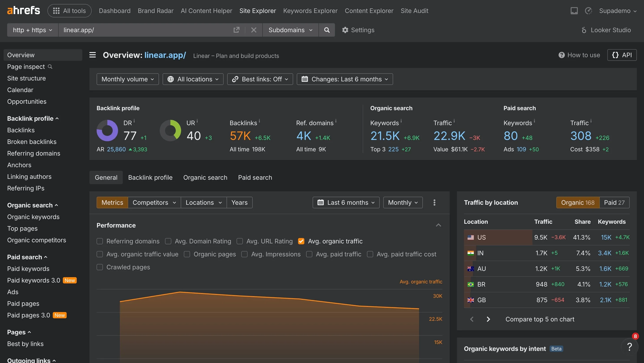
Task: Open the Competitors dropdown
Action: point(154,202)
